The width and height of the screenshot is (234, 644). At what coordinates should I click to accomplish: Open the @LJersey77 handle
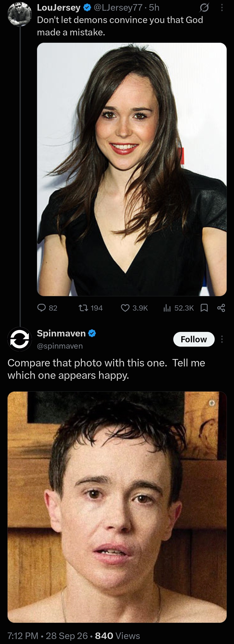point(118,8)
